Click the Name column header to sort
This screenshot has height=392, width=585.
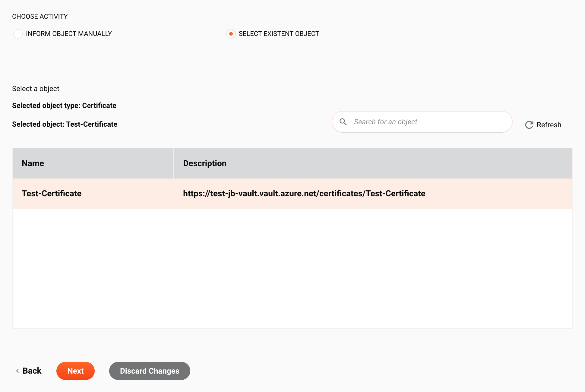(32, 163)
